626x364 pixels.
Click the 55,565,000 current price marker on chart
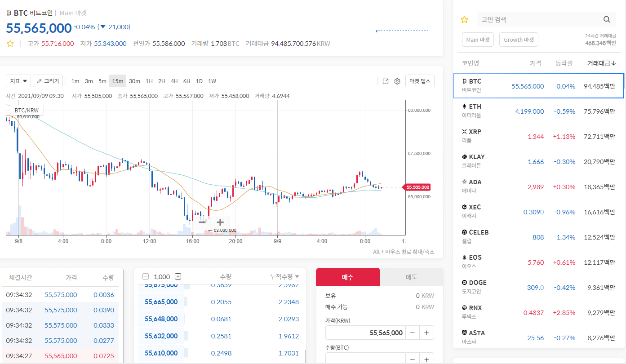417,187
